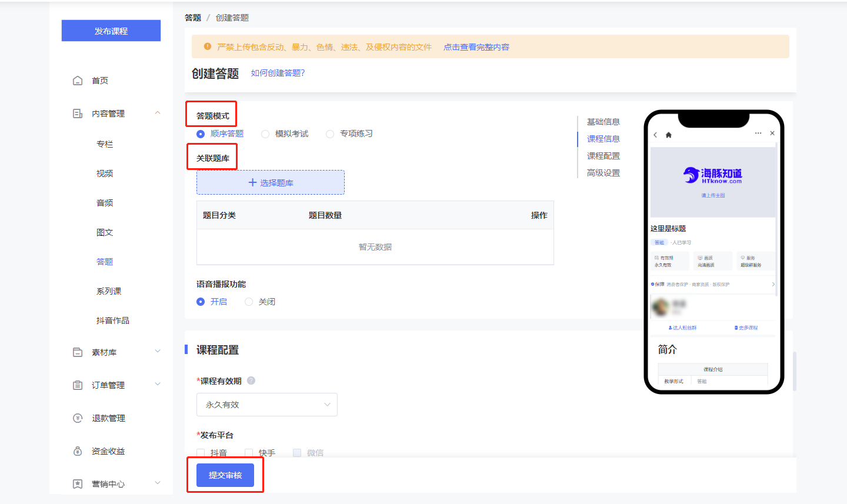Expand the 订单管理 menu chevron
This screenshot has width=847, height=504.
[x=158, y=384]
